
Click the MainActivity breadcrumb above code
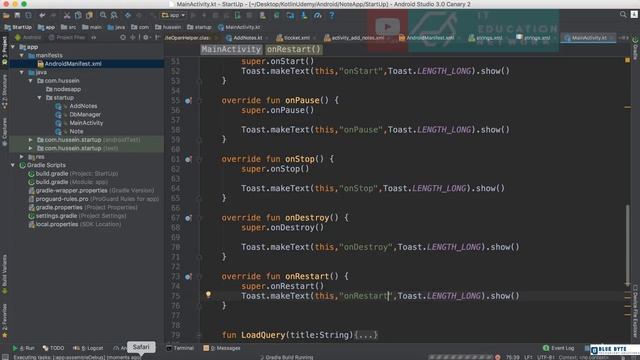[x=231, y=49]
